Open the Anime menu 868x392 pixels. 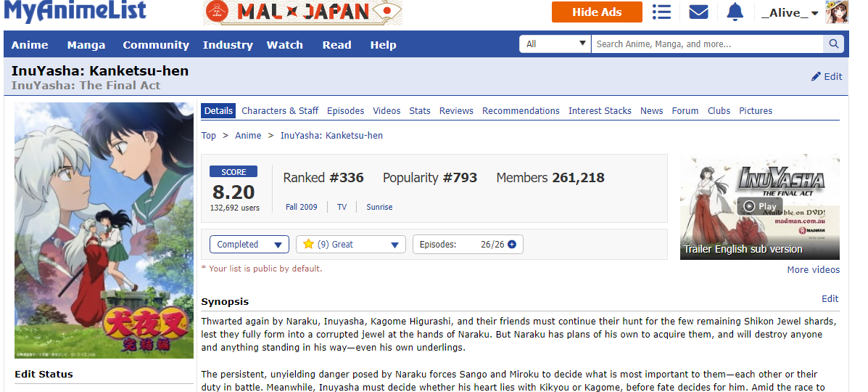[x=29, y=45]
